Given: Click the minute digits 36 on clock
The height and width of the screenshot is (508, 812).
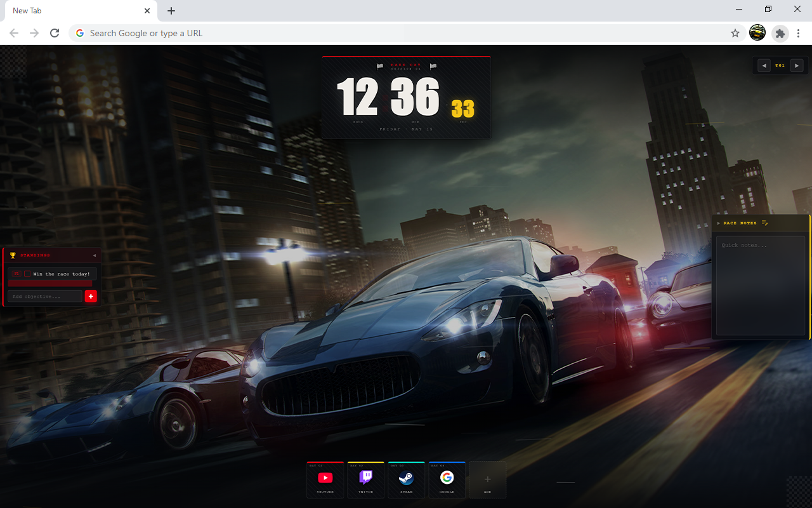Looking at the screenshot, I should tap(416, 97).
